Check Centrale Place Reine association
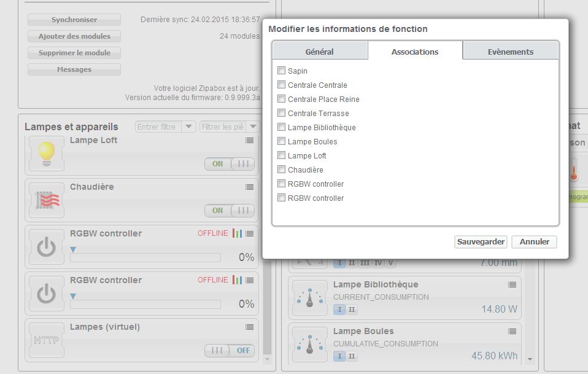Viewport: 588px width, 374px height. [x=281, y=99]
